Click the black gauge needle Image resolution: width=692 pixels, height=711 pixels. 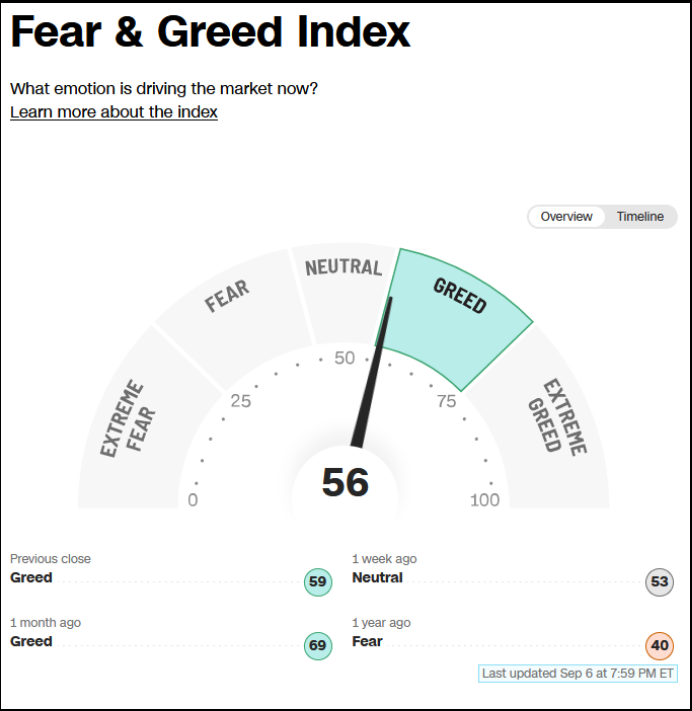[x=371, y=373]
